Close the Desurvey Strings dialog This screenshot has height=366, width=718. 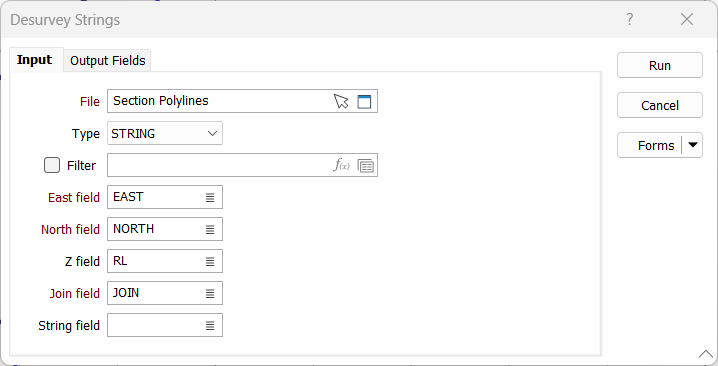pyautogui.click(x=687, y=19)
